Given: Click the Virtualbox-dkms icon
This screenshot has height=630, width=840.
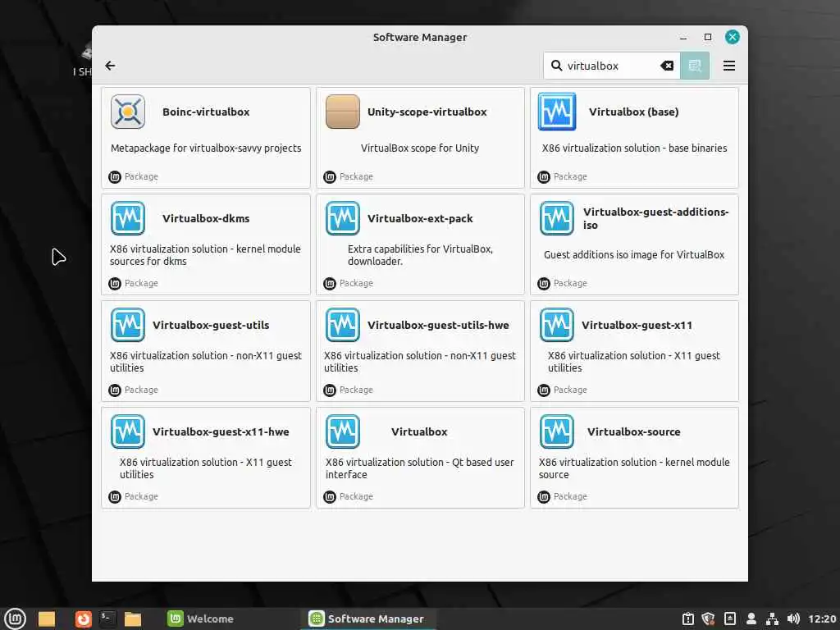Looking at the screenshot, I should click(x=127, y=218).
